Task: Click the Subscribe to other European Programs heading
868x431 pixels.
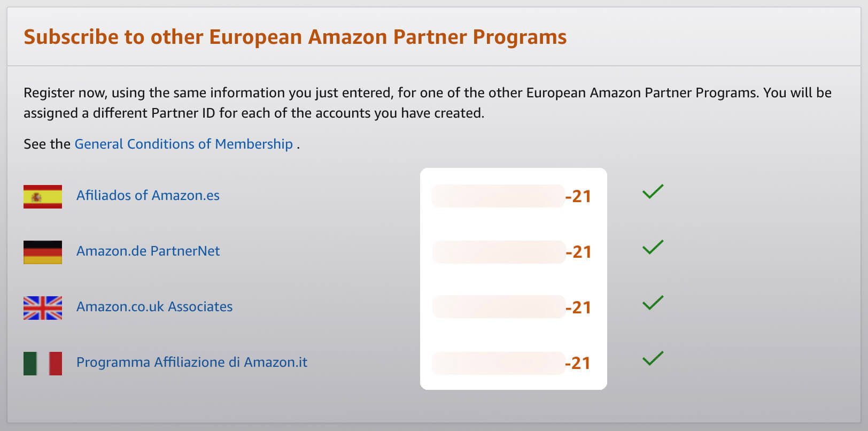Action: [295, 37]
